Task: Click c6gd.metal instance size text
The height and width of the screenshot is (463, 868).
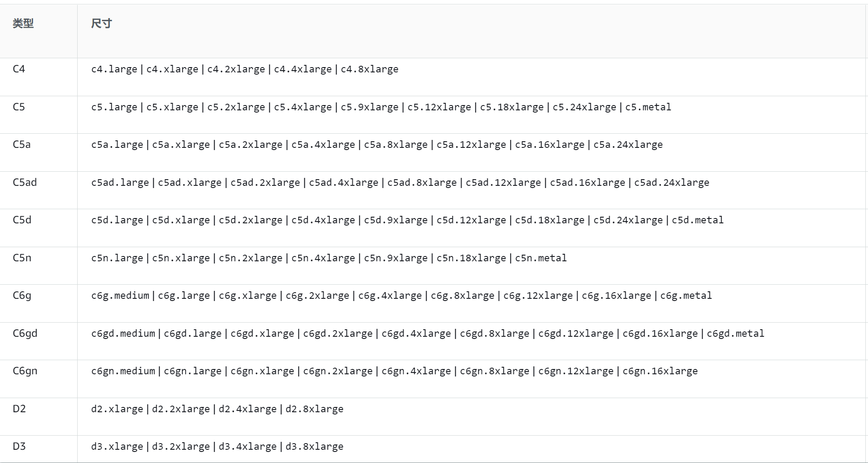Action: click(x=736, y=334)
